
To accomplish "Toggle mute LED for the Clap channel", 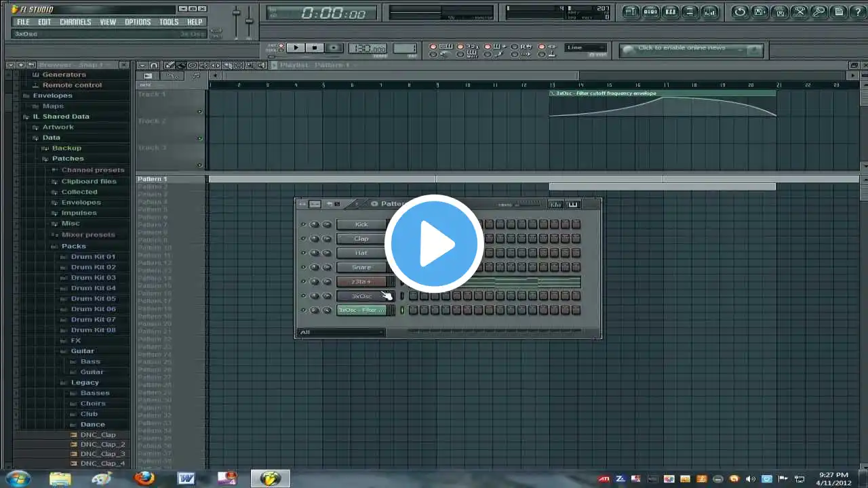I will click(x=303, y=239).
